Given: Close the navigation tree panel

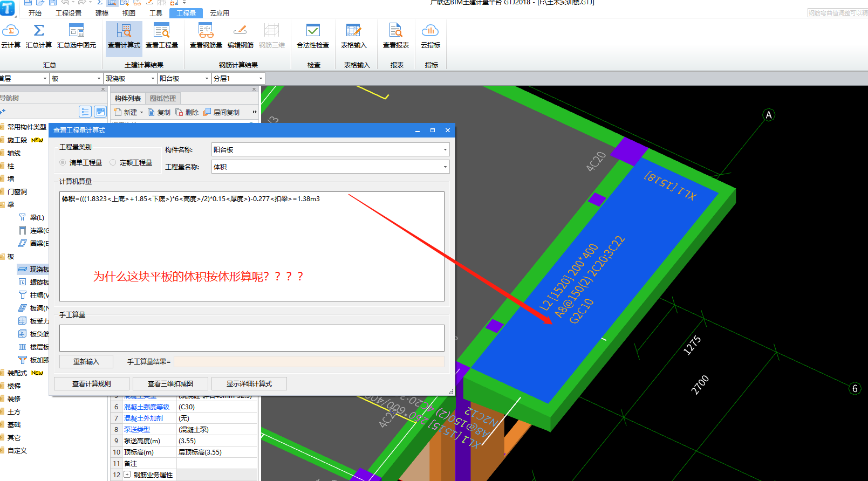Looking at the screenshot, I should pyautogui.click(x=103, y=90).
